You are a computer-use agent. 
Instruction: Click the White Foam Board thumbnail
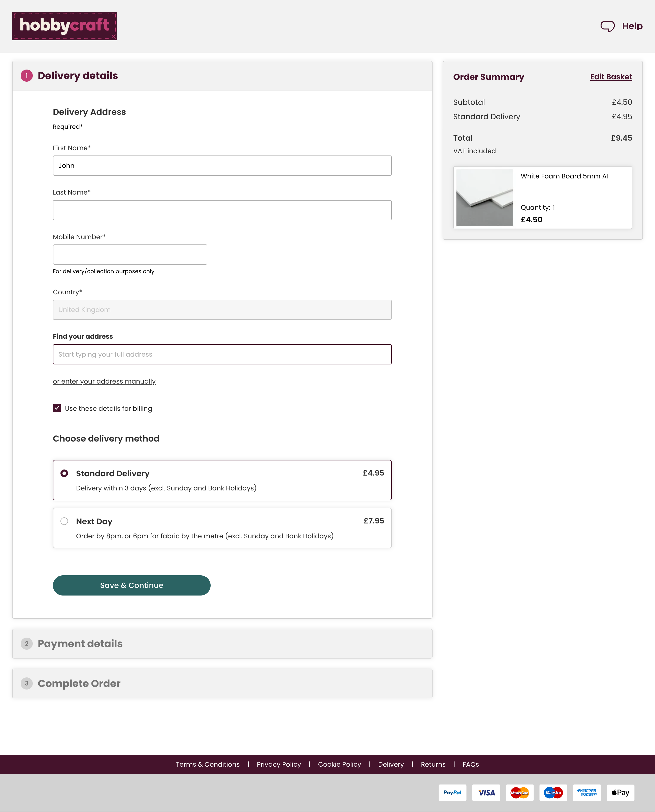(x=484, y=197)
